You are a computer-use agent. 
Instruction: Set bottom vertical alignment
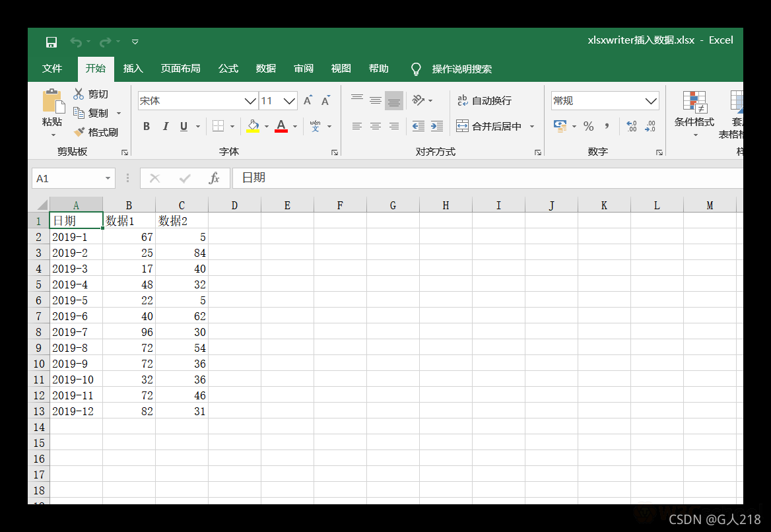[x=394, y=100]
